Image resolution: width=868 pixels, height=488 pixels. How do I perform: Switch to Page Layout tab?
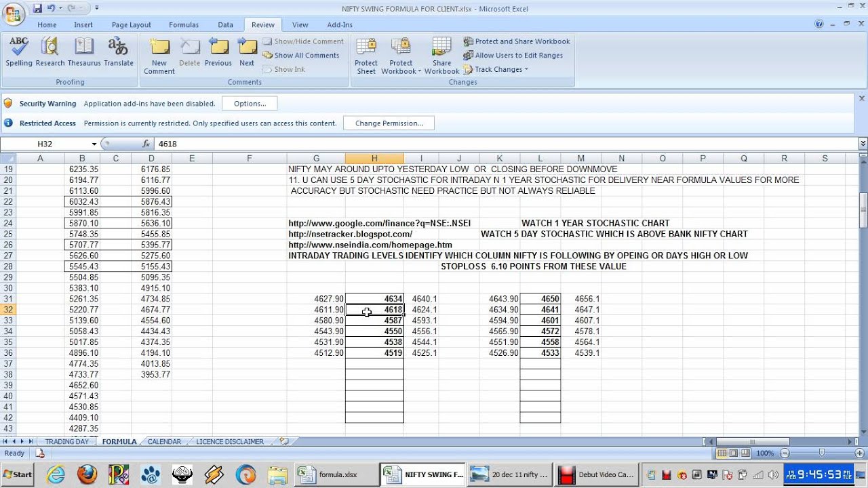(x=132, y=25)
